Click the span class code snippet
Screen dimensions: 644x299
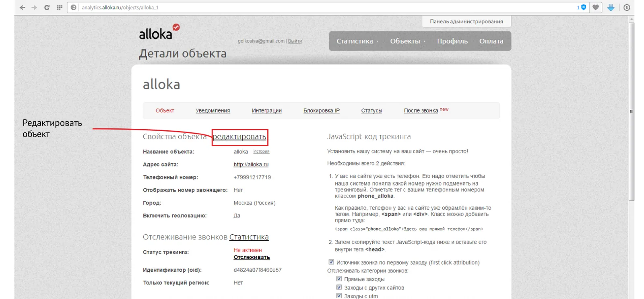point(409,229)
